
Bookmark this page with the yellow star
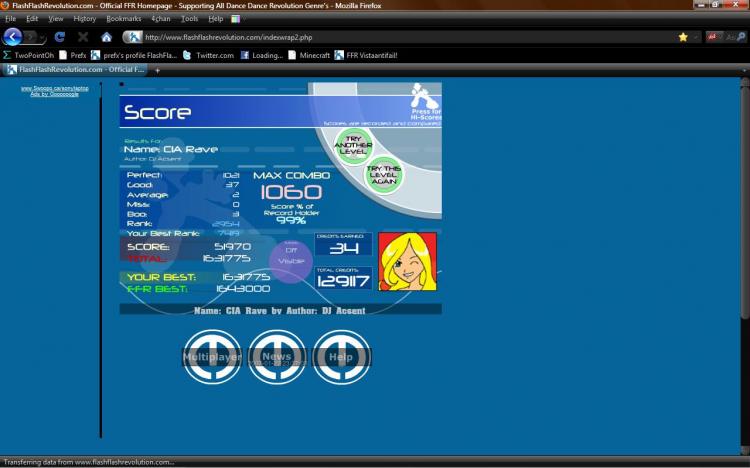pyautogui.click(x=683, y=37)
